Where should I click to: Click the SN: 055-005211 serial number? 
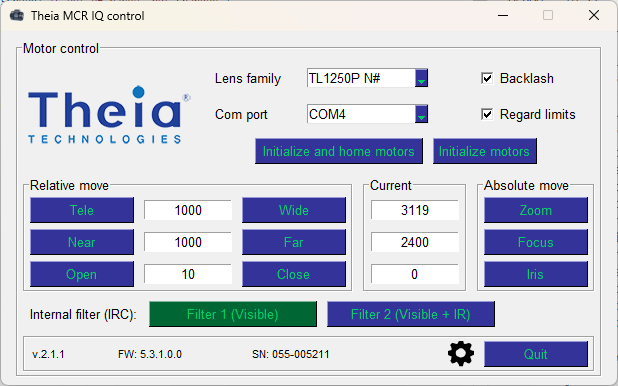pos(291,354)
